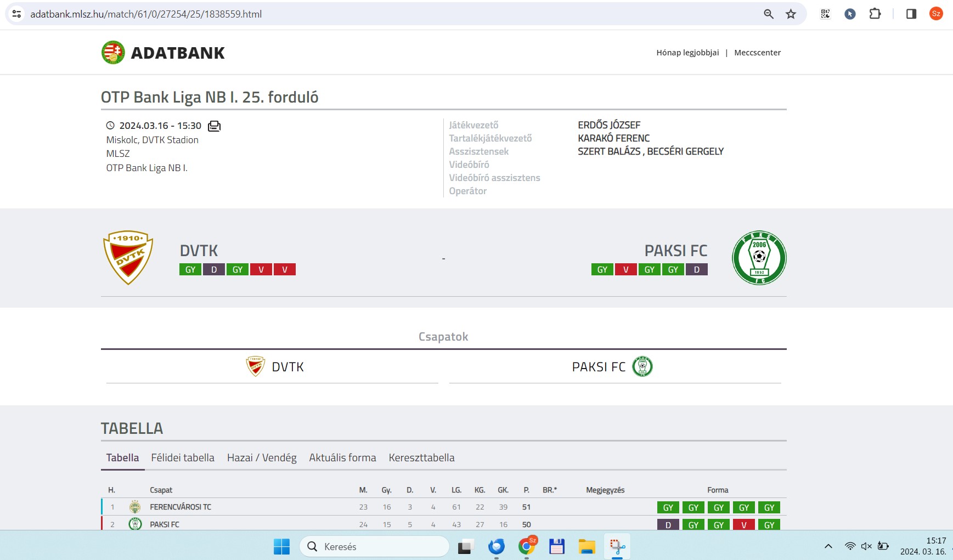
Task: Bookmark this page with the star icon
Action: (791, 14)
